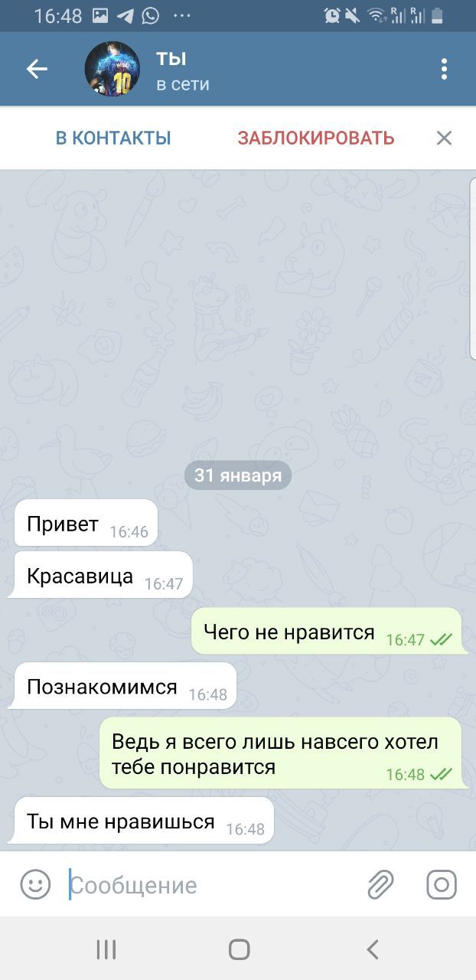476x980 pixels.
Task: Open contact name ТЫ in header
Action: tap(171, 58)
